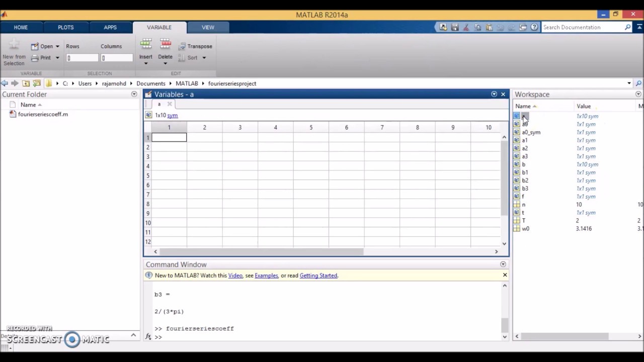Close the 'a' variable tab

coord(170,104)
